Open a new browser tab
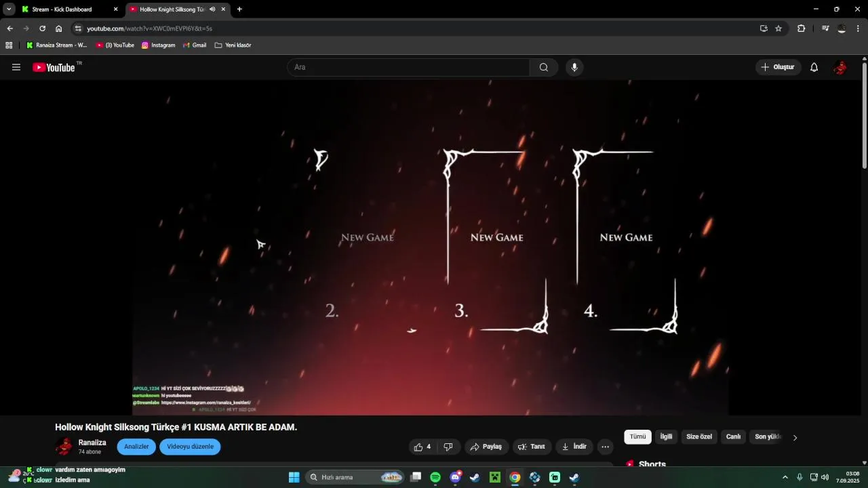 (239, 9)
